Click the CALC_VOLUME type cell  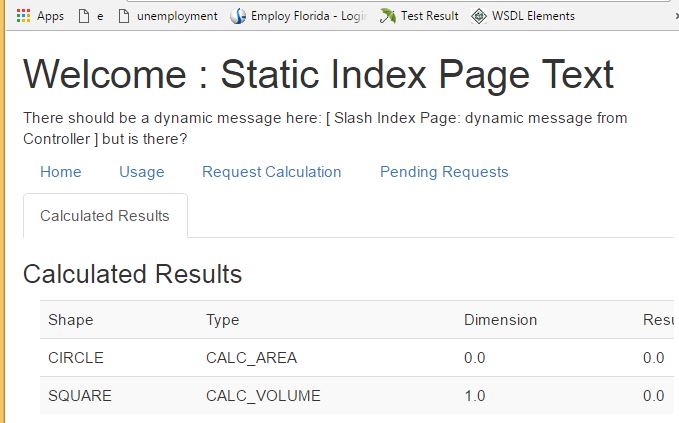pos(263,396)
